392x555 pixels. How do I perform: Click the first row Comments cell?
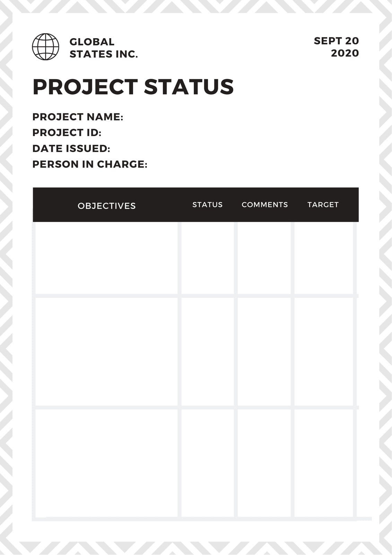coord(264,258)
